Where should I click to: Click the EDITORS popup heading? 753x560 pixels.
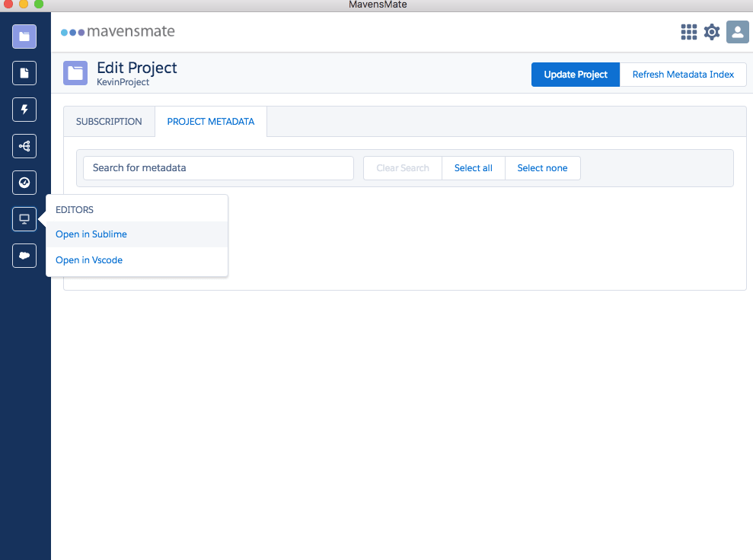pos(75,210)
